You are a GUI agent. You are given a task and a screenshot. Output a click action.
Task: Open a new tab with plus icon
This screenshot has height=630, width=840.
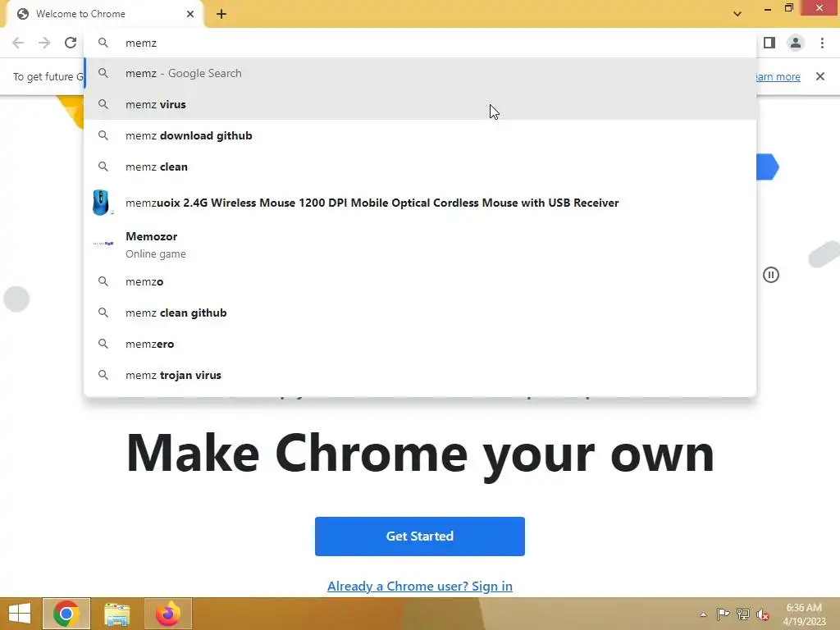(221, 14)
